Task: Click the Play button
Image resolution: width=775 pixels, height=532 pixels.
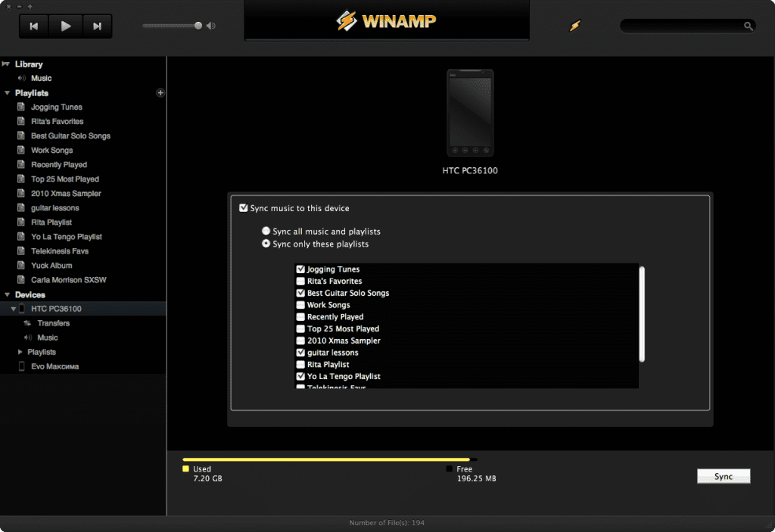Action: [x=65, y=26]
